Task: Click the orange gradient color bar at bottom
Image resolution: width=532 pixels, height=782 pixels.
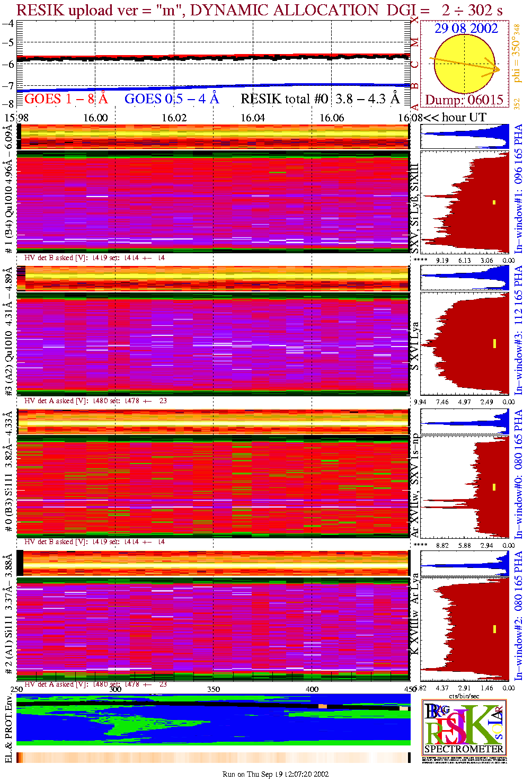Action: pyautogui.click(x=213, y=758)
